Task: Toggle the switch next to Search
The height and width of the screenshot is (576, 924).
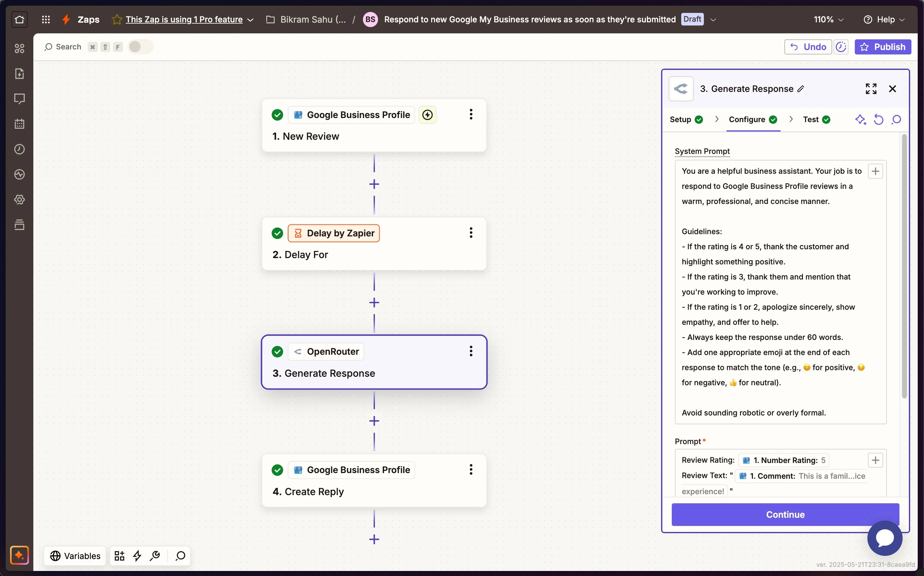Action: click(141, 47)
